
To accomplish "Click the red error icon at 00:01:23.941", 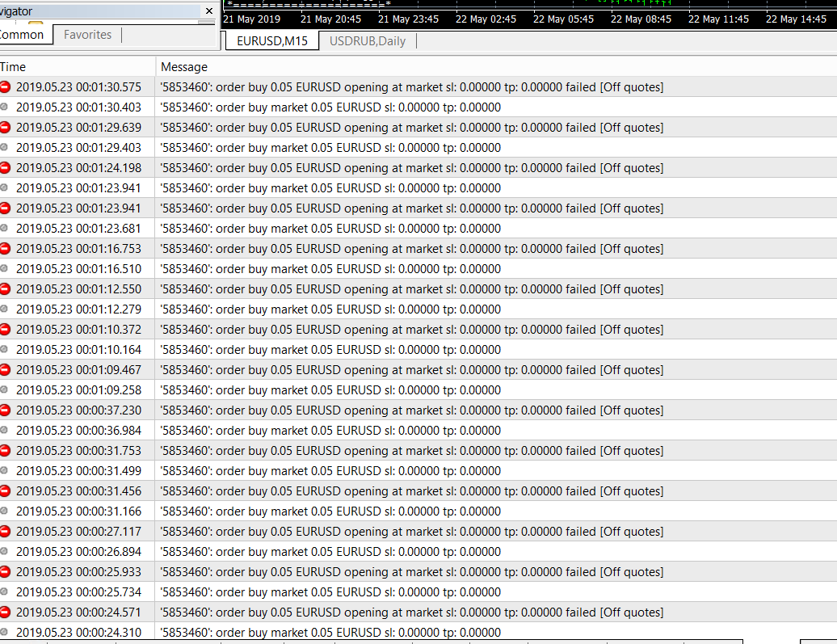I will pos(5,208).
